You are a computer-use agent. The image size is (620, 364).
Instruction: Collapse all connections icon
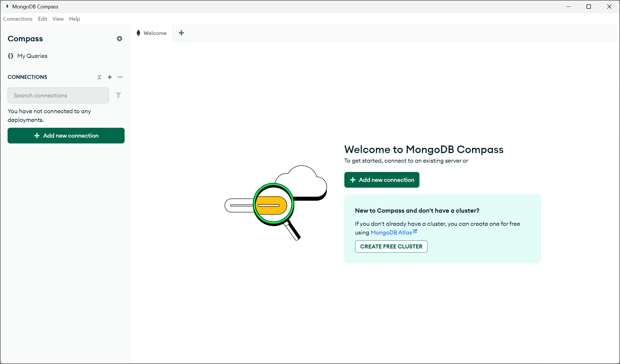click(99, 77)
